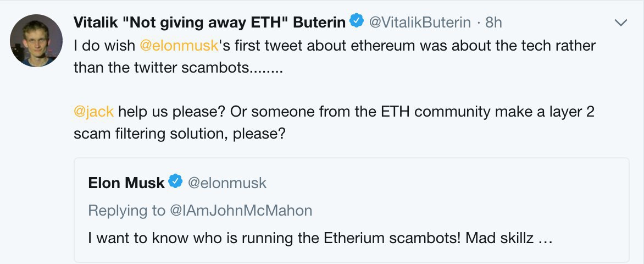
Task: Click the text "help us please?" after @jack
Action: click(170, 112)
